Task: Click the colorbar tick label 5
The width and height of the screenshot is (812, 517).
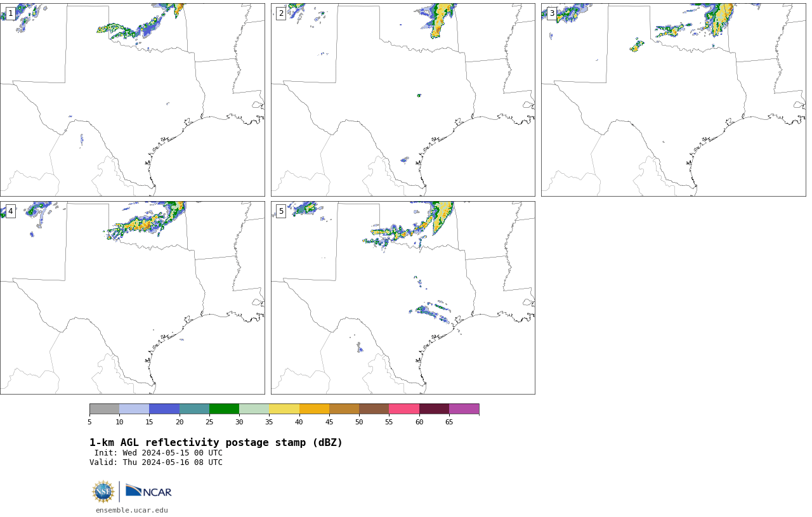Action: (x=89, y=422)
